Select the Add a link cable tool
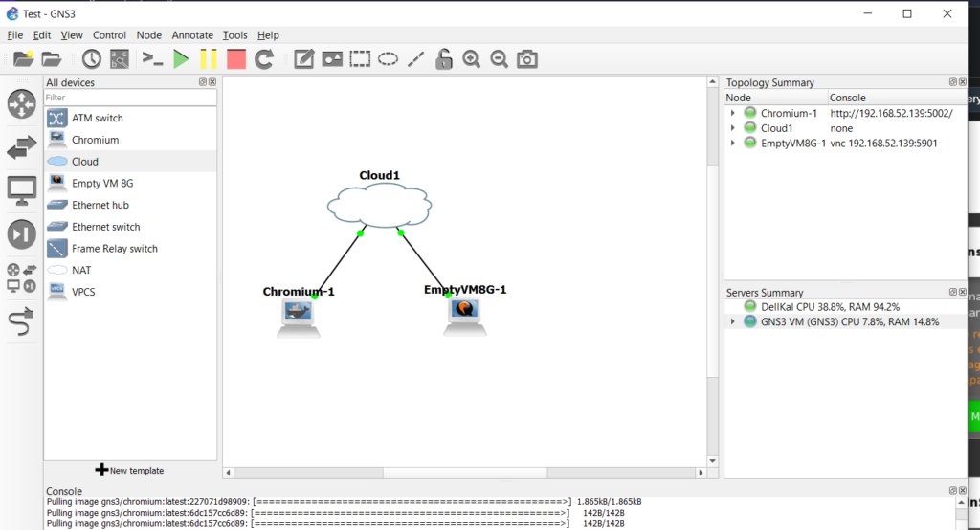The height and width of the screenshot is (530, 980). tap(21, 321)
